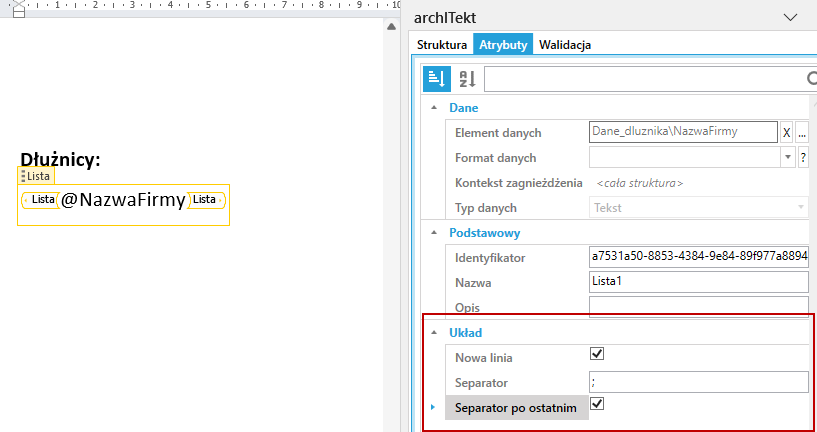The width and height of the screenshot is (817, 432).
Task: Click the closing Lista tag marker
Action: click(206, 200)
